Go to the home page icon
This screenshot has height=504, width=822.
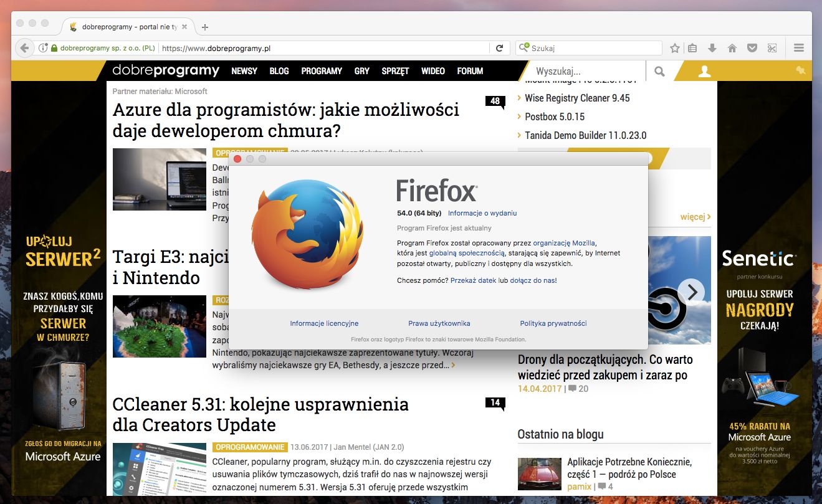(x=732, y=48)
